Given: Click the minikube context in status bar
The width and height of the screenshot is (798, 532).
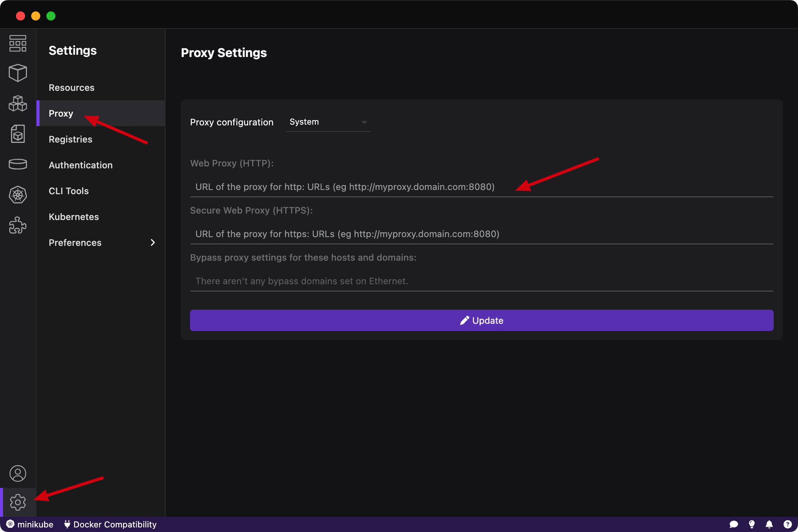Looking at the screenshot, I should click(30, 524).
